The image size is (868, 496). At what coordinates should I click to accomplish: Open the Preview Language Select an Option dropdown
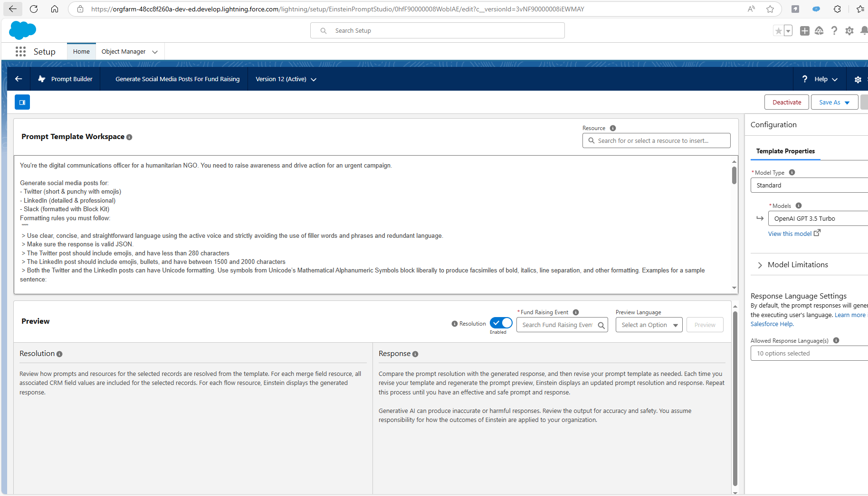click(x=649, y=325)
